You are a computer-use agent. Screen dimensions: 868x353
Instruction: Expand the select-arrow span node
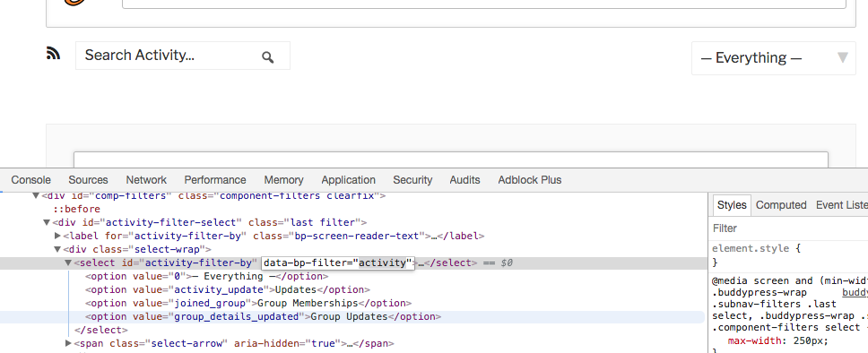[x=69, y=344]
